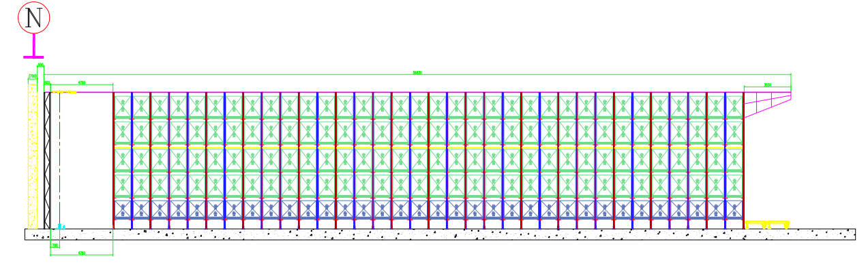Click the long overall green dimension text
The width and height of the screenshot is (868, 266).
417,72
